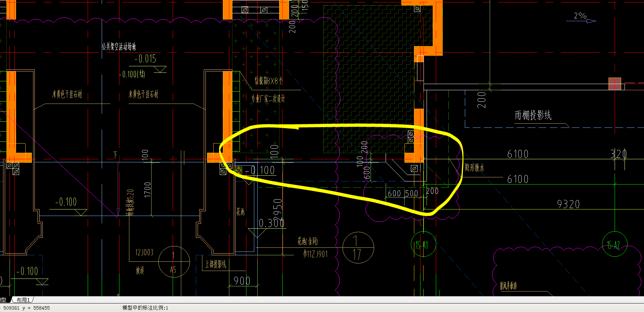
Task: Click the 模型中的标注比例:1 status text
Action: tap(145, 308)
